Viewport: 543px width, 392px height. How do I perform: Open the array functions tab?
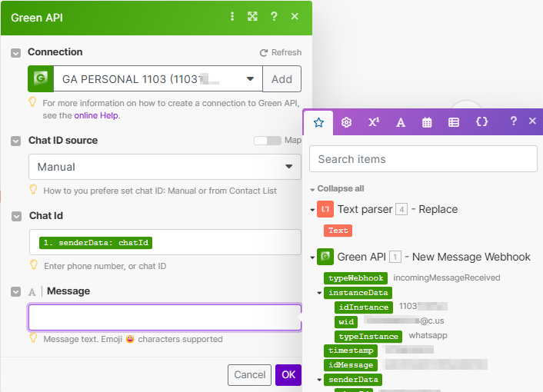pyautogui.click(x=454, y=122)
